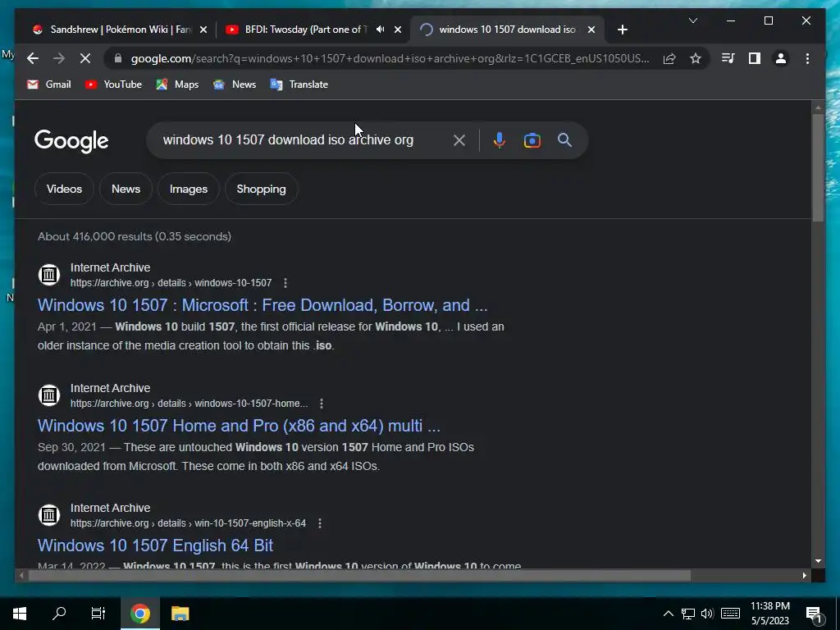840x630 pixels.
Task: Open volume control tray icon
Action: [x=707, y=614]
